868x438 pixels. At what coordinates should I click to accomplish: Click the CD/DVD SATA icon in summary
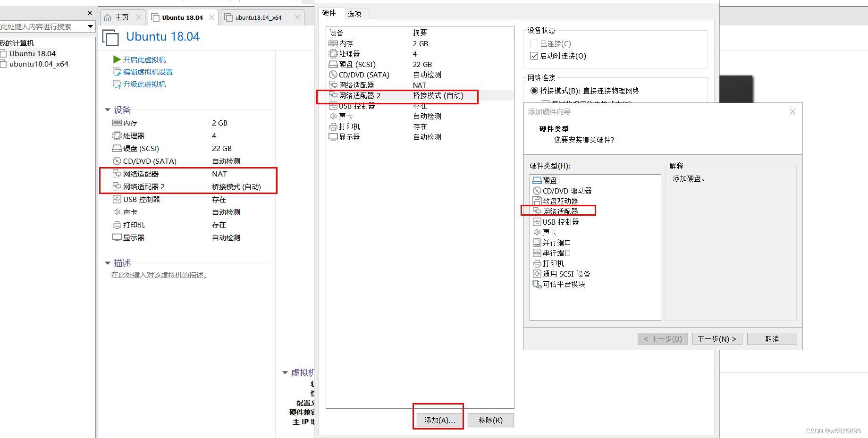pos(117,161)
